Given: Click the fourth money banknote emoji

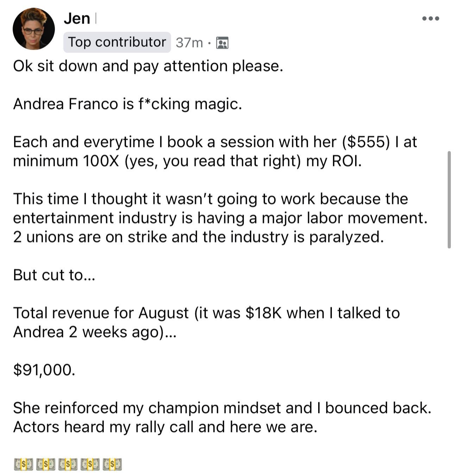Looking at the screenshot, I should [x=90, y=464].
